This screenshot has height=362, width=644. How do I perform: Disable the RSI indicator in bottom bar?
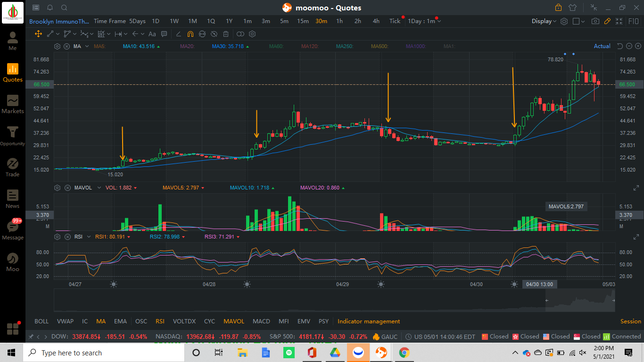[160, 321]
